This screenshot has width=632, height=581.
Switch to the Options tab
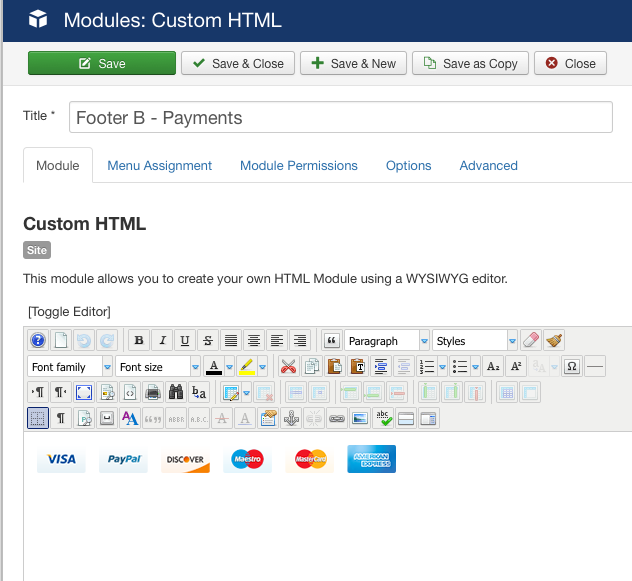point(408,166)
